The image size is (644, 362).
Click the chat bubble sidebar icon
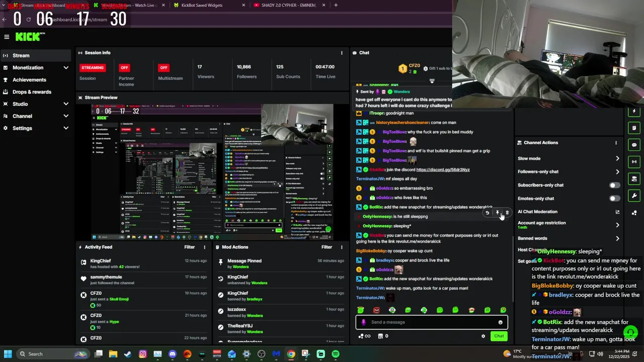pos(634,145)
